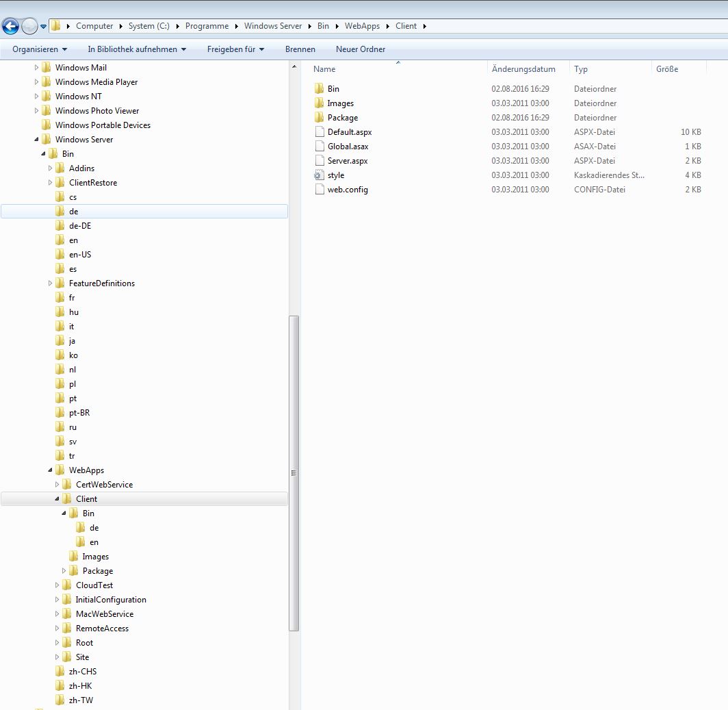Open the Package folder in file list
728x710 pixels.
(x=342, y=118)
